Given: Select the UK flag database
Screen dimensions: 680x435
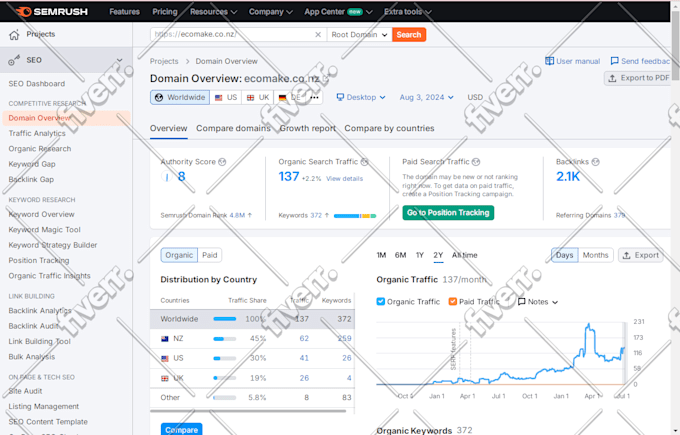Looking at the screenshot, I should coord(258,97).
